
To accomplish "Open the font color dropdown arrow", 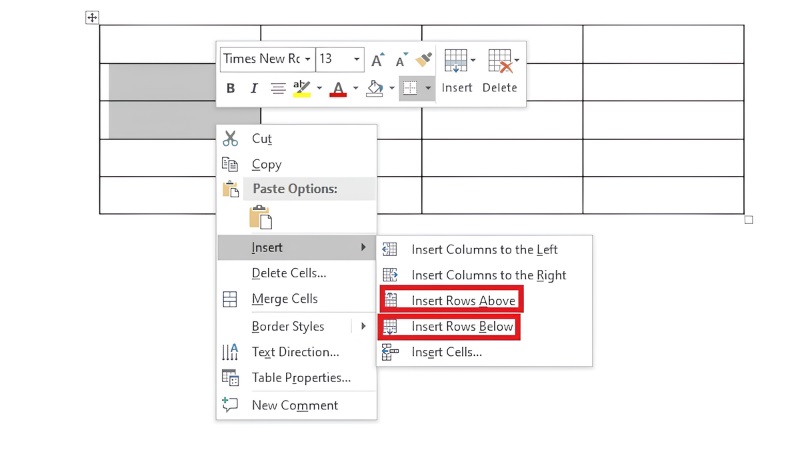I will tap(356, 88).
